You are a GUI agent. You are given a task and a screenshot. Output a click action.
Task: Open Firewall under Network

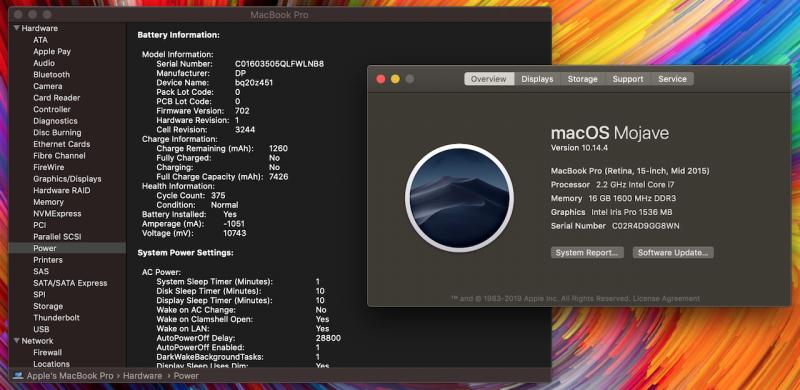tap(47, 352)
